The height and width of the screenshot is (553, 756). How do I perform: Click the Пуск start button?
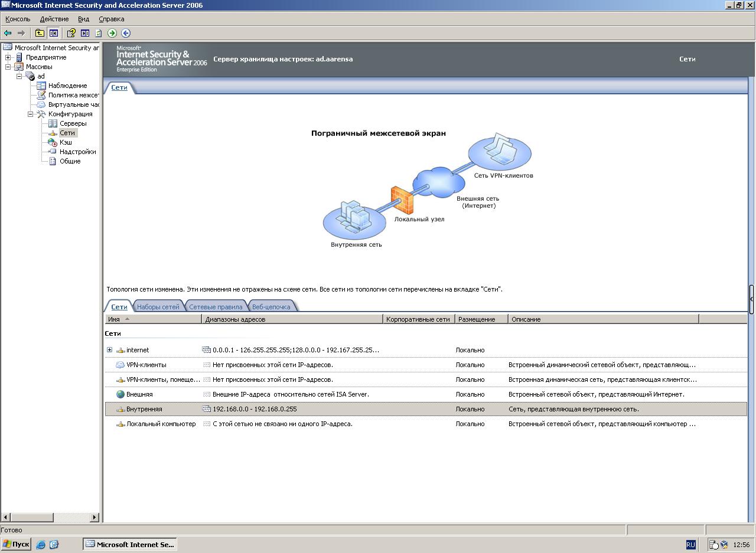pos(16,544)
